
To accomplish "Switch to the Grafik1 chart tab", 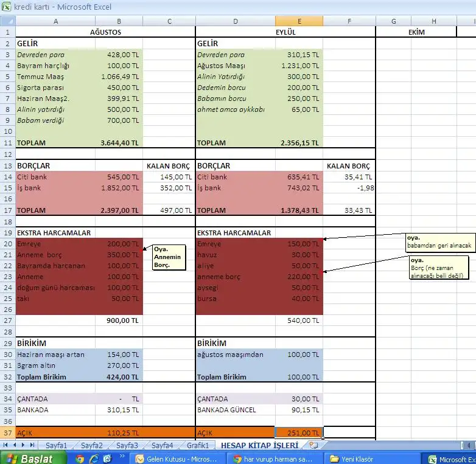I will tap(198, 445).
